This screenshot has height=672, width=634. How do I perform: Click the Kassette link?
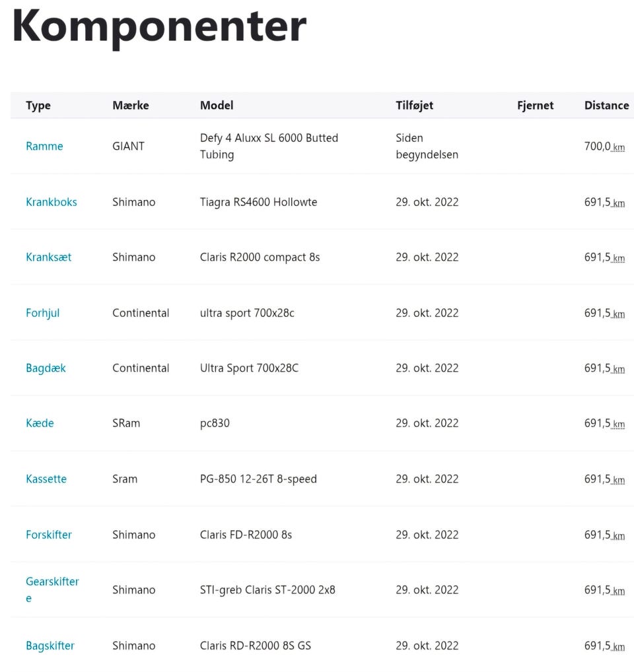click(46, 479)
